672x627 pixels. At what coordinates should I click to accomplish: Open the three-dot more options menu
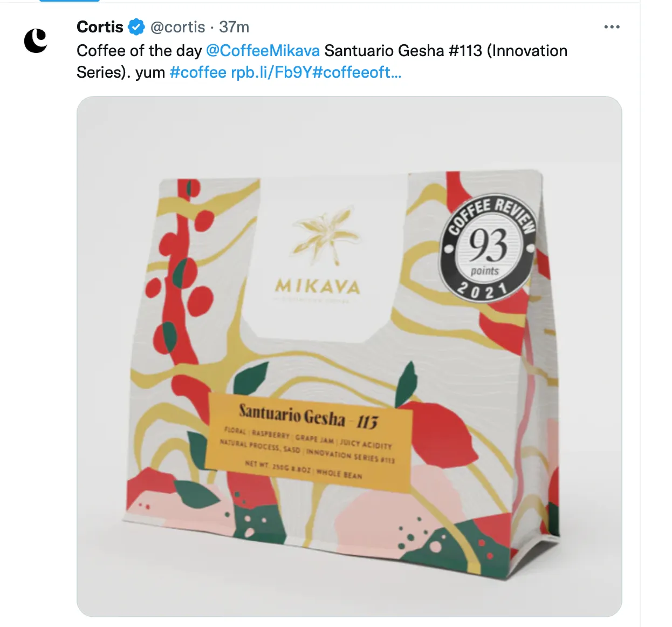click(612, 27)
